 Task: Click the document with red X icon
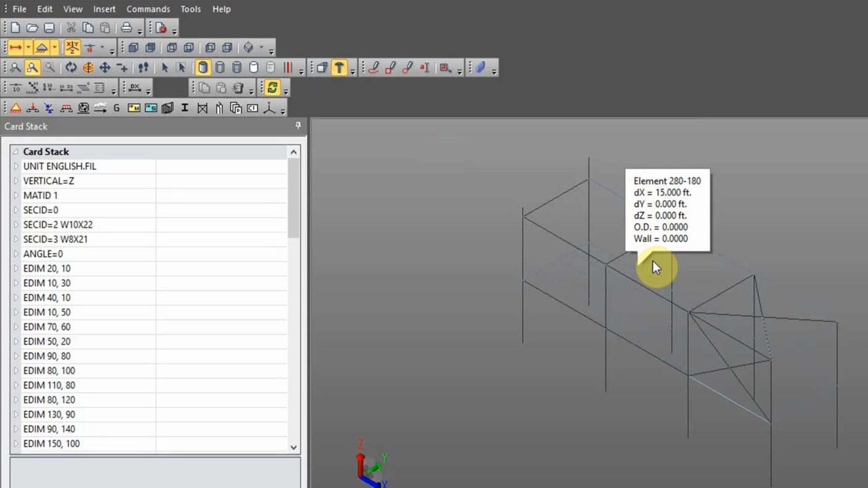click(x=161, y=28)
